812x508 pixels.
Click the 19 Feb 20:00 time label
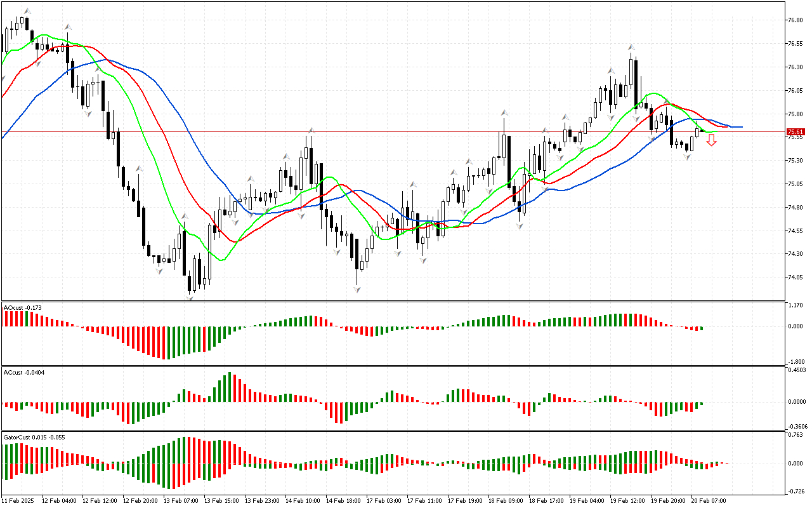(x=668, y=500)
